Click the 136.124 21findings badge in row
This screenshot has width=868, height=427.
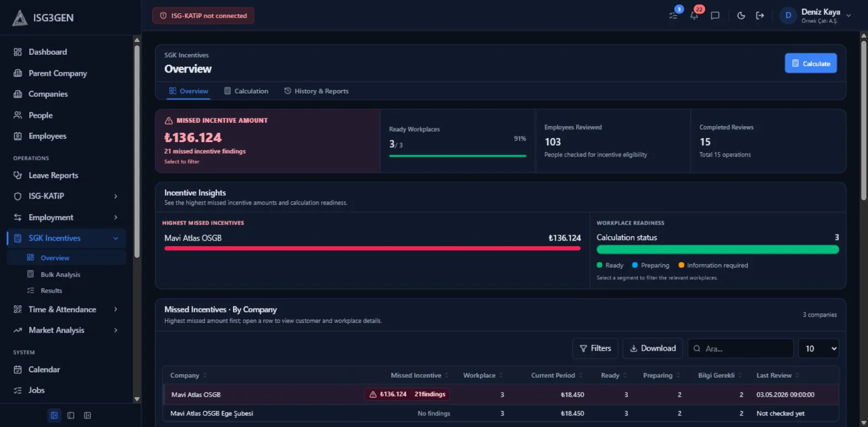(407, 394)
